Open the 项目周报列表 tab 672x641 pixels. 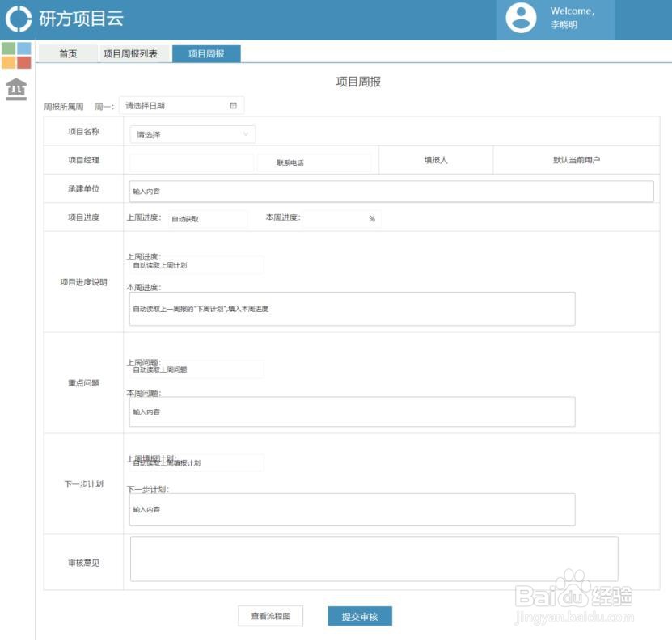130,53
